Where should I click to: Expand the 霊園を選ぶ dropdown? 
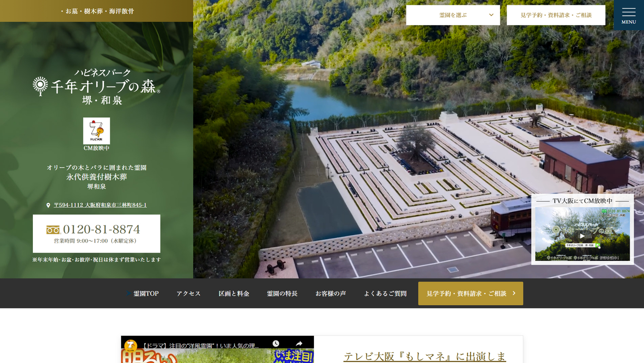(453, 15)
